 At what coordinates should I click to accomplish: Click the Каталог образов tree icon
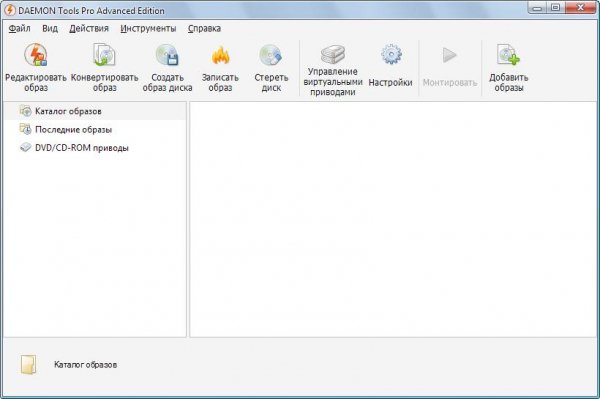click(26, 111)
